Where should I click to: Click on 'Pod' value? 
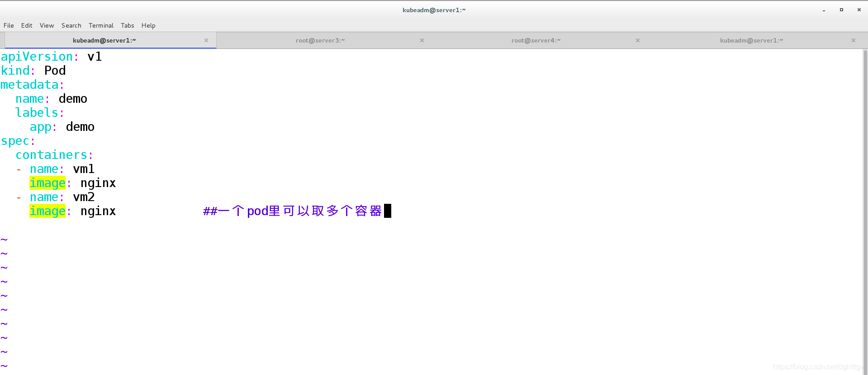coord(55,71)
